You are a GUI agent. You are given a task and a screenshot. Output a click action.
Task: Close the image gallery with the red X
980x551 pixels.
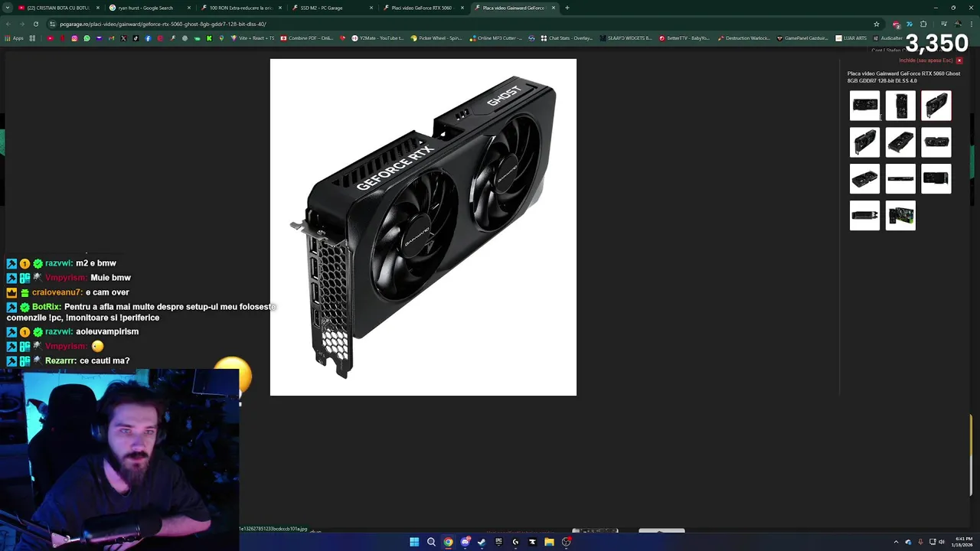(959, 60)
